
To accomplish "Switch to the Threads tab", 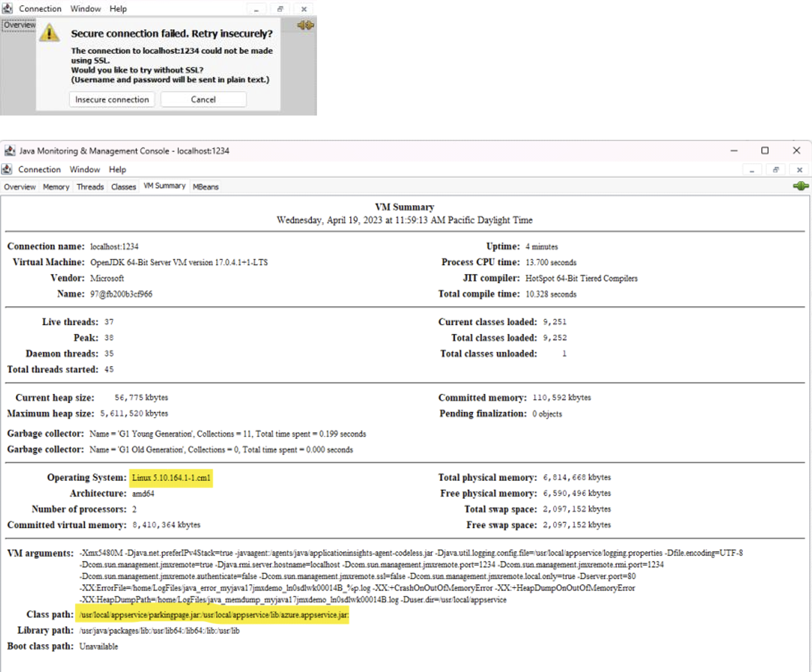I will tap(90, 187).
